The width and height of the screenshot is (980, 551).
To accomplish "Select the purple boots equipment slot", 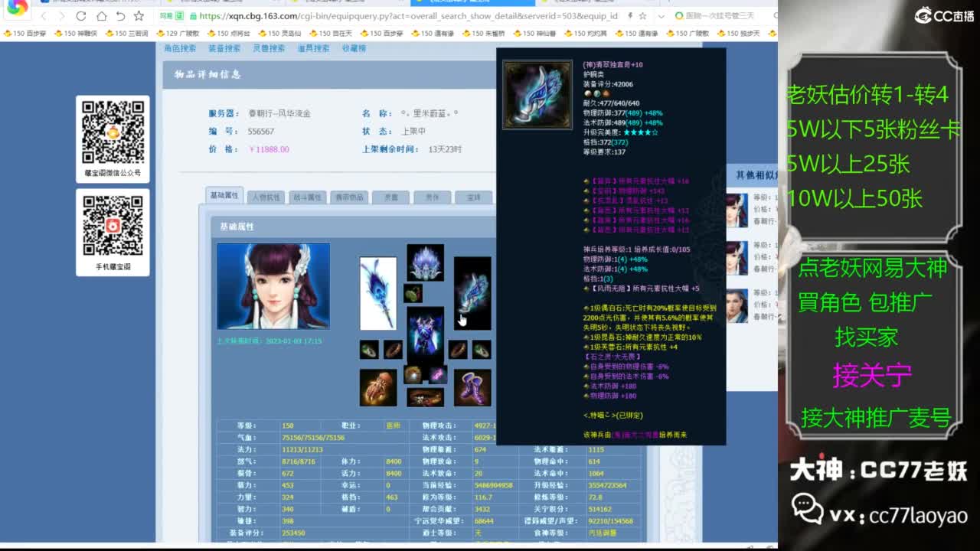I will (472, 387).
